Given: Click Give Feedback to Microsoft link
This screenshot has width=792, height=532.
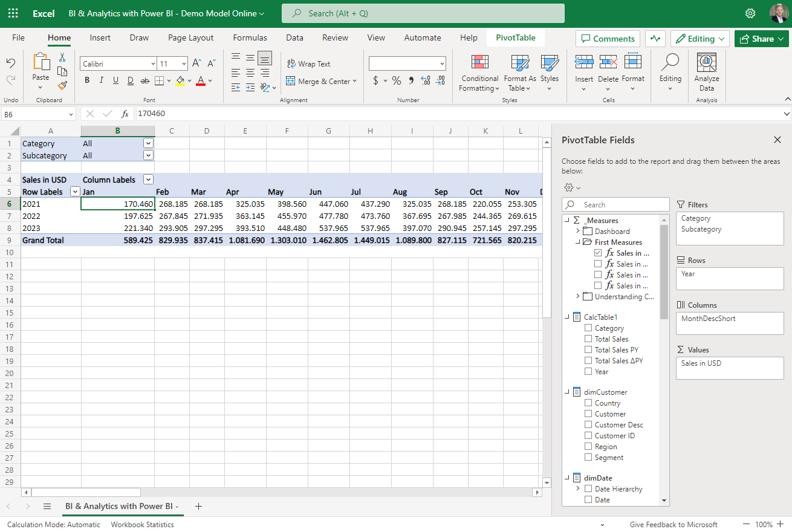Looking at the screenshot, I should pyautogui.click(x=674, y=524).
